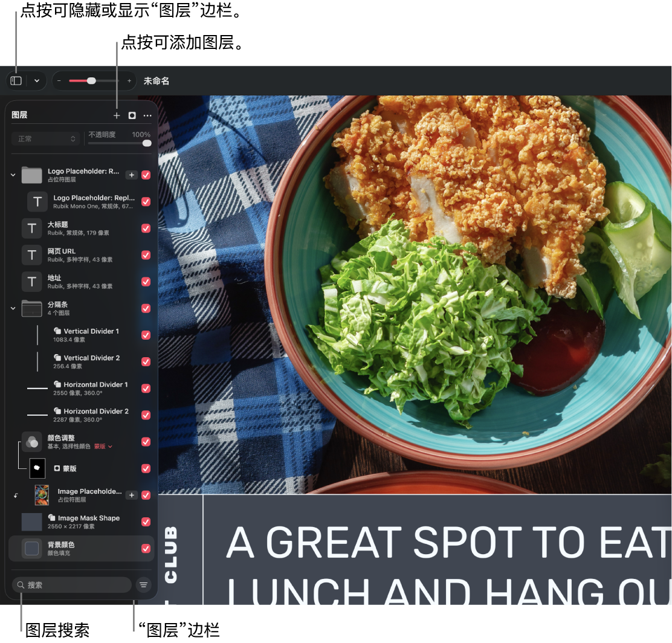672x643 pixels.
Task: Hide the Logo Placeholder group layer
Action: (x=146, y=175)
